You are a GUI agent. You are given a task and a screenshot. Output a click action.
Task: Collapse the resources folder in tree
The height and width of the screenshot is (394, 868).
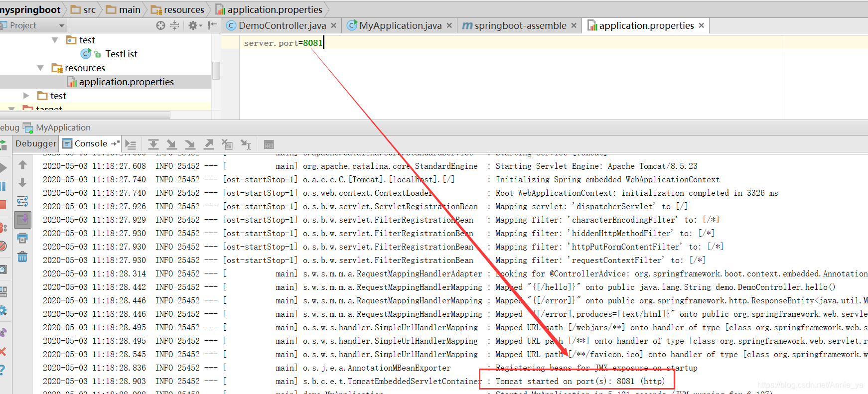(40, 68)
